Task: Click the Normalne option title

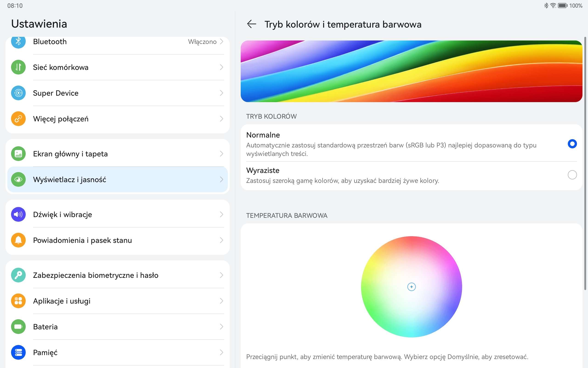Action: coord(263,135)
